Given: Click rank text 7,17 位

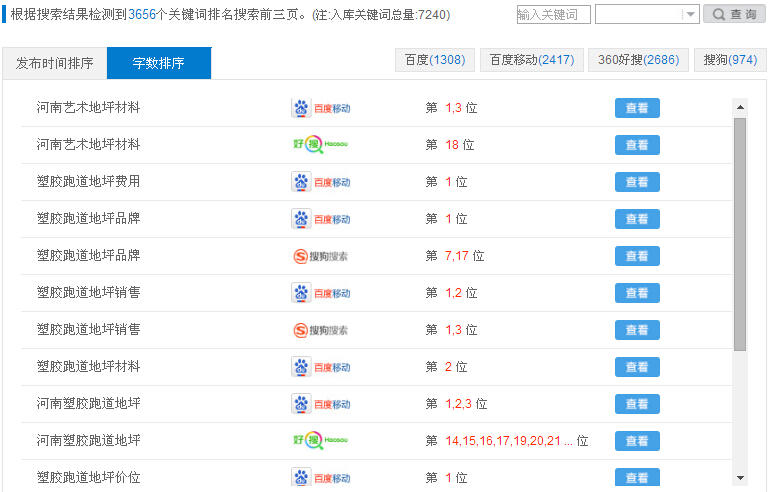Looking at the screenshot, I should pos(465,256).
